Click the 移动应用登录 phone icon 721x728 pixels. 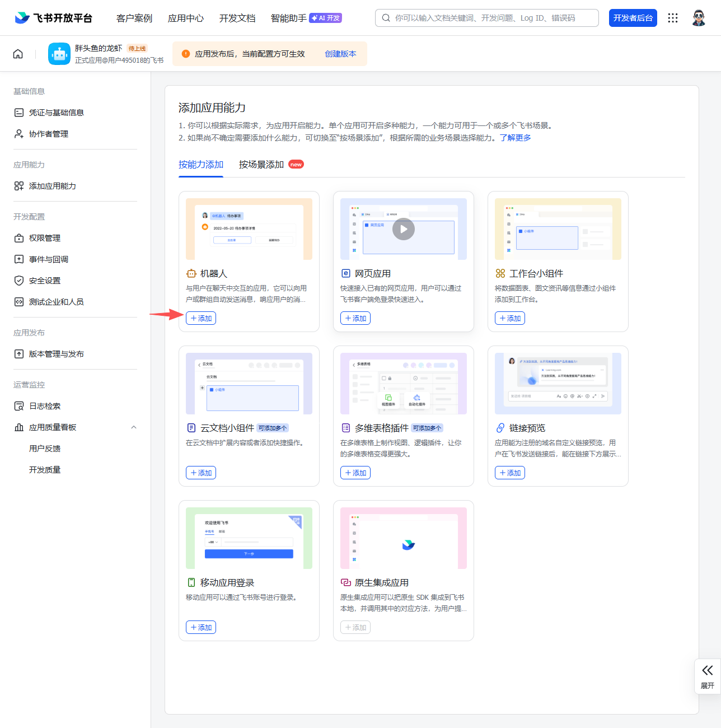click(x=191, y=582)
